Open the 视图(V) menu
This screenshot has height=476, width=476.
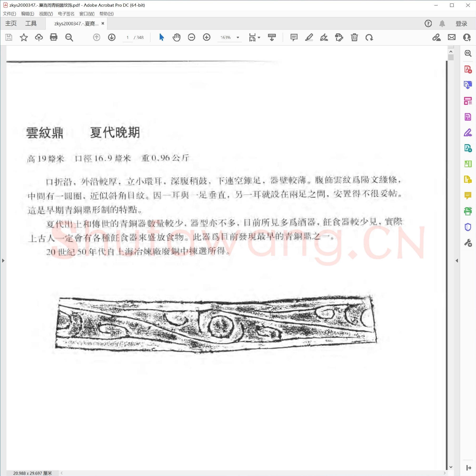[x=46, y=14]
